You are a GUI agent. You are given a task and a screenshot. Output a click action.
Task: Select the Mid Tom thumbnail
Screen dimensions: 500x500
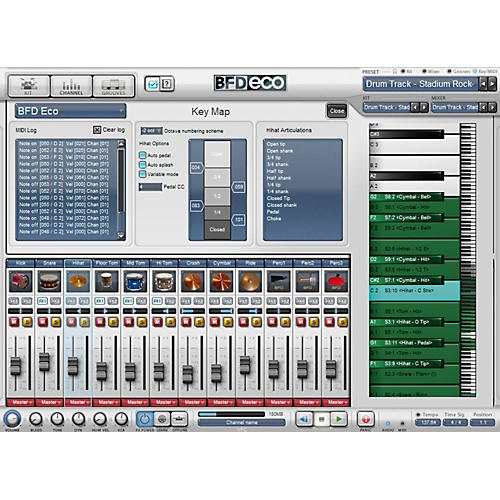tap(135, 281)
